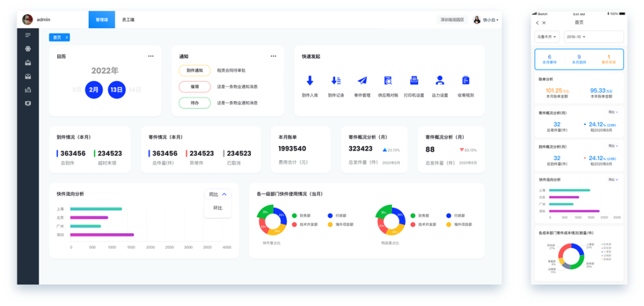The image size is (644, 306).
Task: Click the 快件量占比 donut chart
Action: coord(271,221)
